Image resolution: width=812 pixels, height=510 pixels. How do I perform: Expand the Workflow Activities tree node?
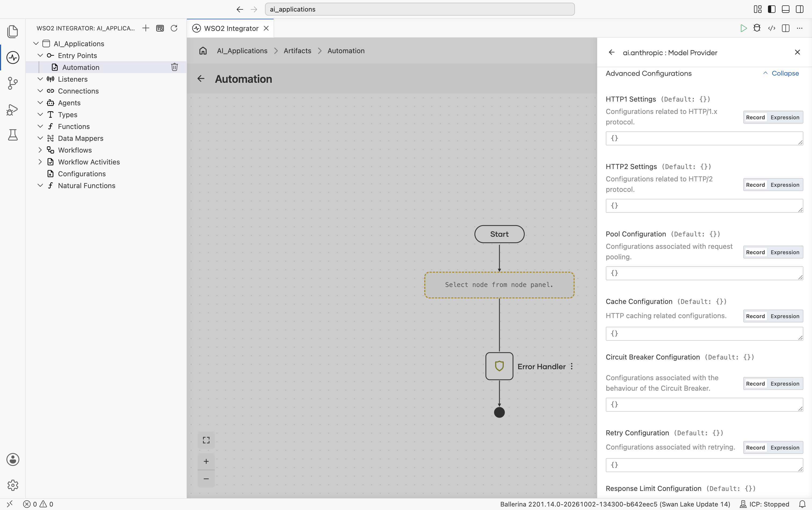(40, 162)
